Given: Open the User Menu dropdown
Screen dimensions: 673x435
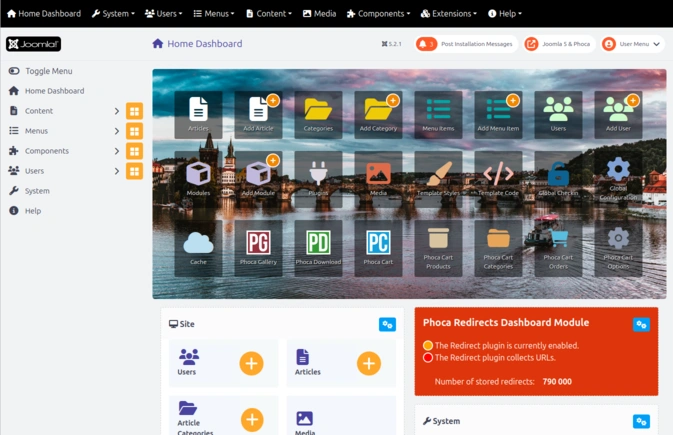Looking at the screenshot, I should coord(633,44).
